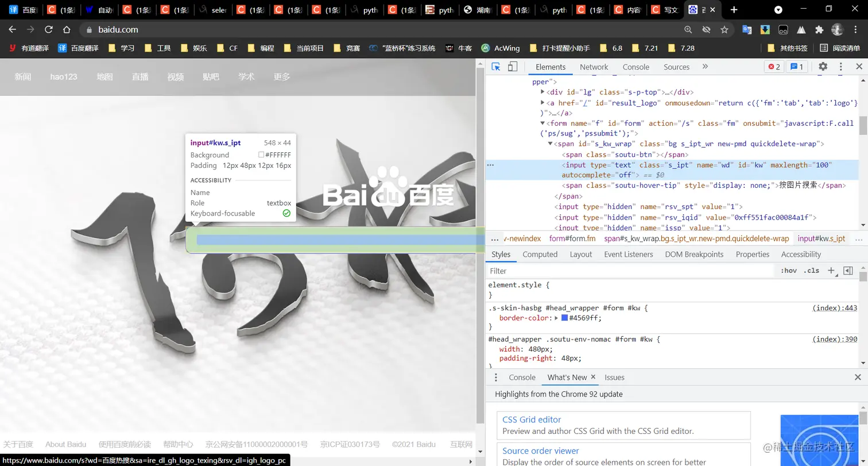Open the 贴吧 link on Baidu

(211, 76)
